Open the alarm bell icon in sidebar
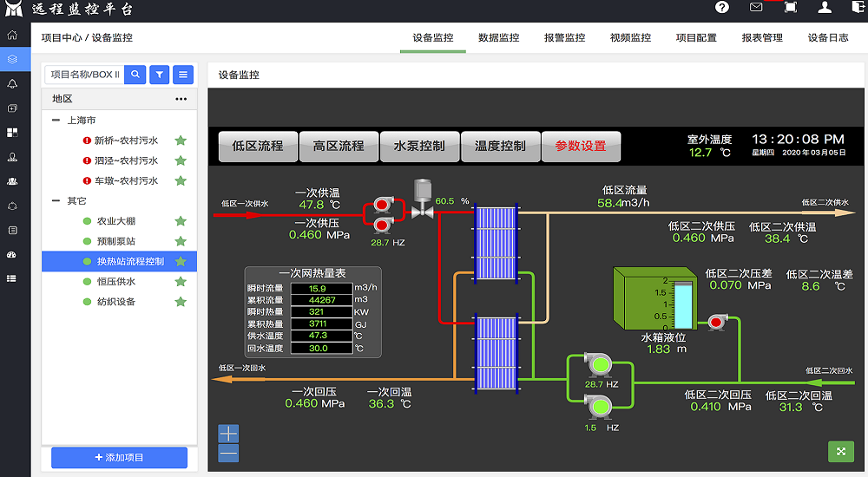The image size is (868, 477). [12, 84]
